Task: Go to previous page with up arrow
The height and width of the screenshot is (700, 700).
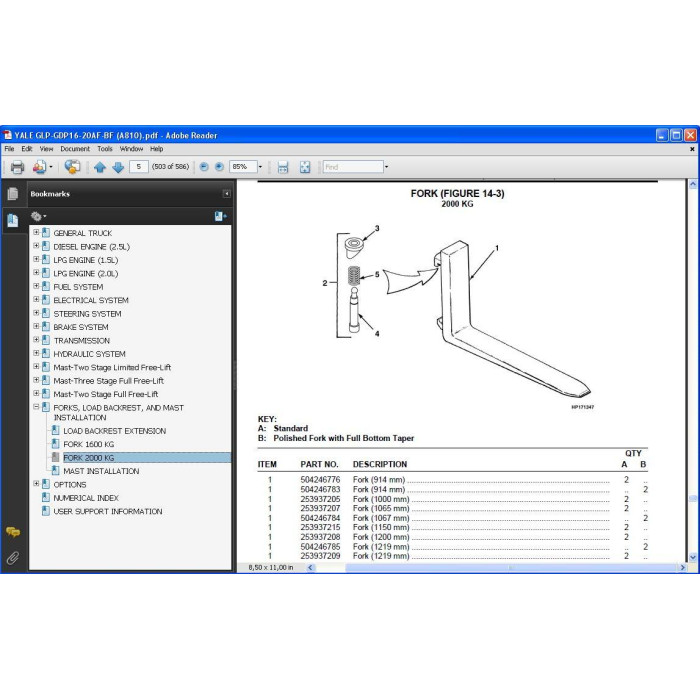Action: (x=100, y=167)
